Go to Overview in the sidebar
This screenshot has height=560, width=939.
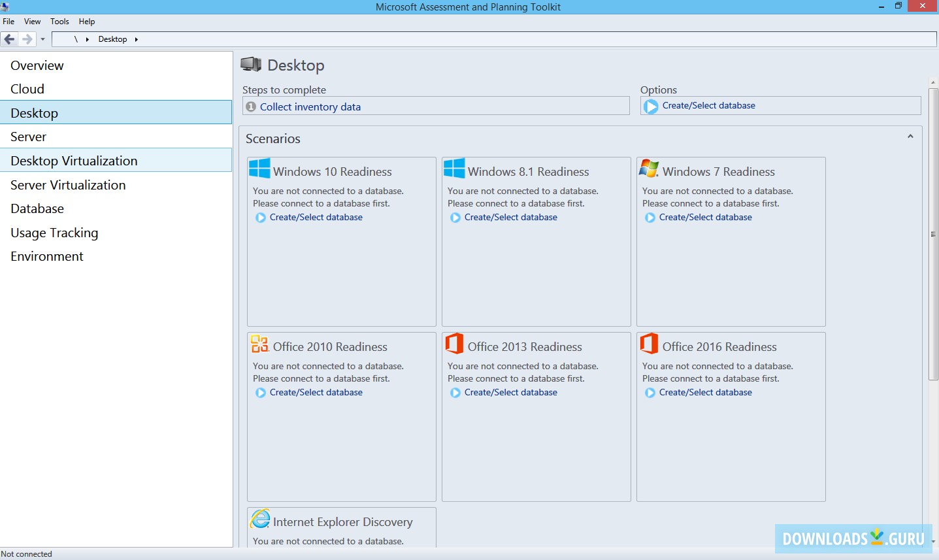tap(116, 65)
